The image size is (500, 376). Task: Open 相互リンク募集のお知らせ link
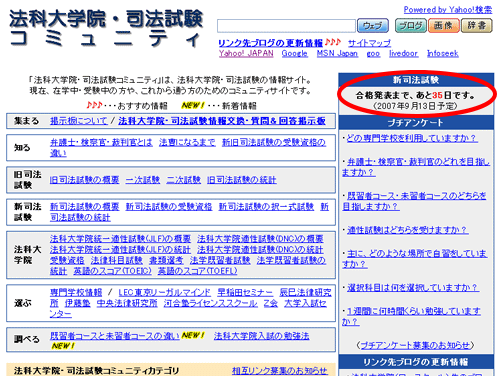coord(279,371)
